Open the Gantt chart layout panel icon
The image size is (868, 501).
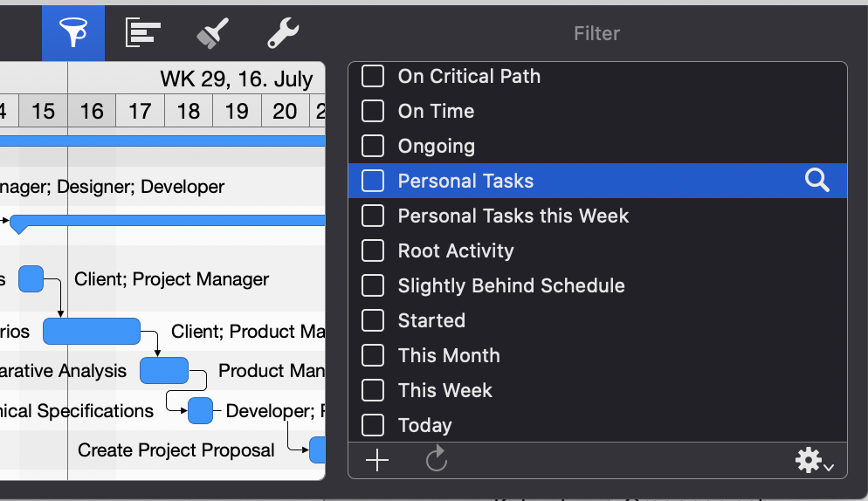pyautogui.click(x=143, y=33)
